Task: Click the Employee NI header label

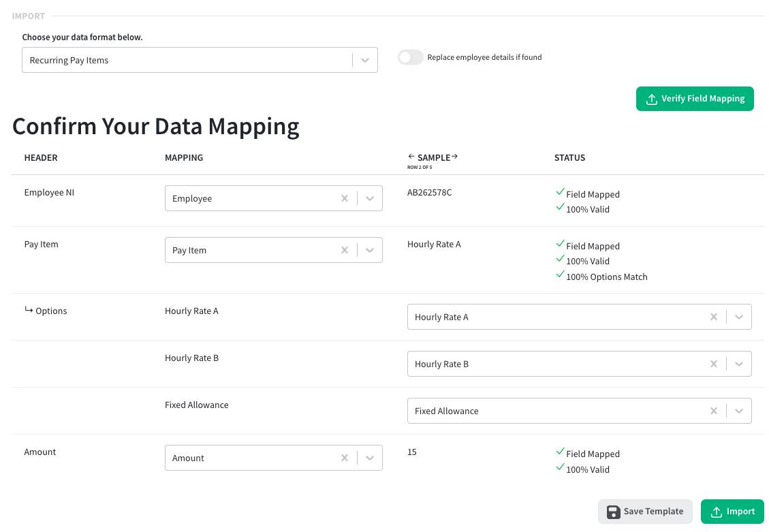Action: pyautogui.click(x=49, y=193)
